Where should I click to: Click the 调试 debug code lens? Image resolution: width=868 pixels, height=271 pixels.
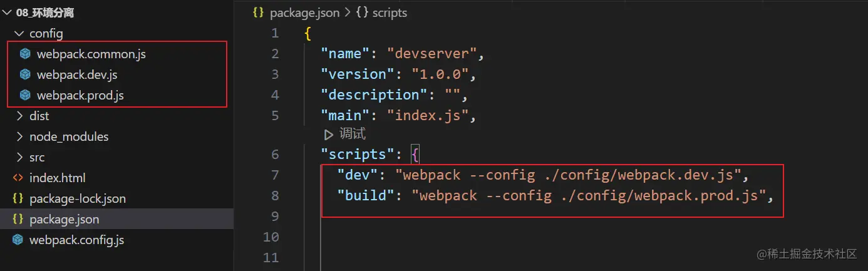(x=353, y=134)
